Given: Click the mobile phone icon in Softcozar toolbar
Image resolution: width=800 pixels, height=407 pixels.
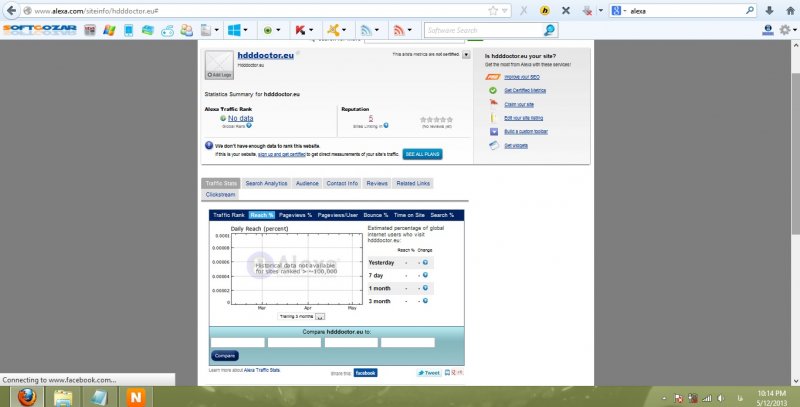Looking at the screenshot, I should [x=129, y=31].
